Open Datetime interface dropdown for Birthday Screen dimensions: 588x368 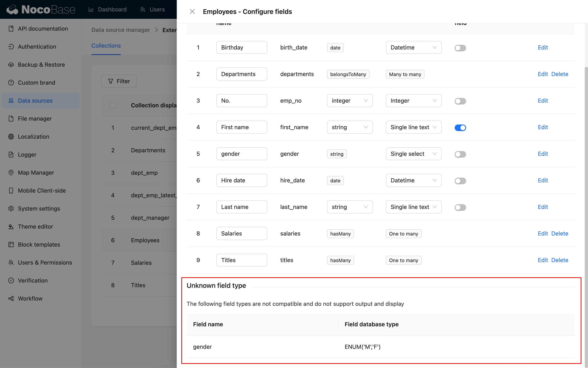point(414,47)
